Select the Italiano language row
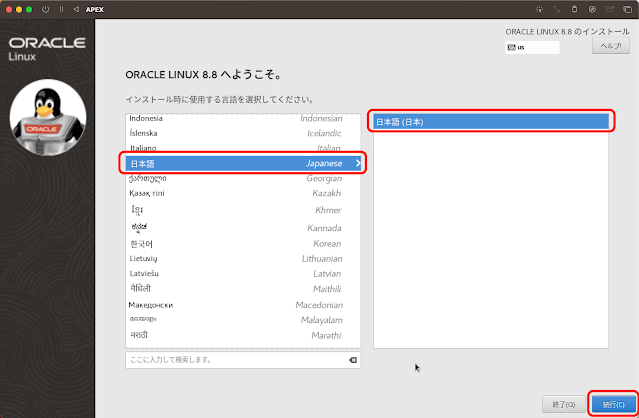This screenshot has height=418, width=639. pos(243,148)
